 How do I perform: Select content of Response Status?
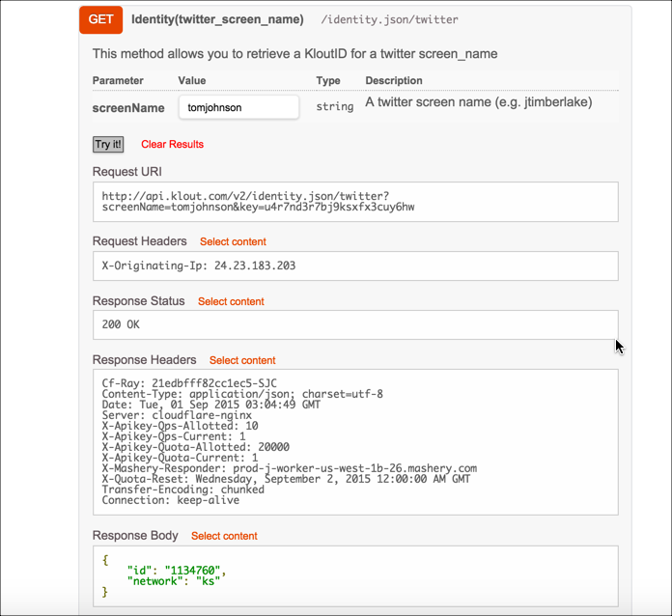[x=231, y=301]
